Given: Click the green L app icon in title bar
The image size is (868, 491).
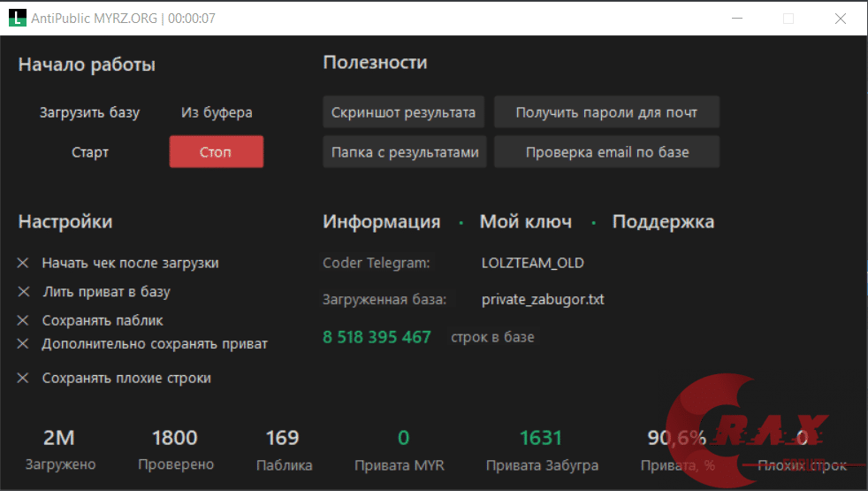Looking at the screenshot, I should click(x=17, y=18).
